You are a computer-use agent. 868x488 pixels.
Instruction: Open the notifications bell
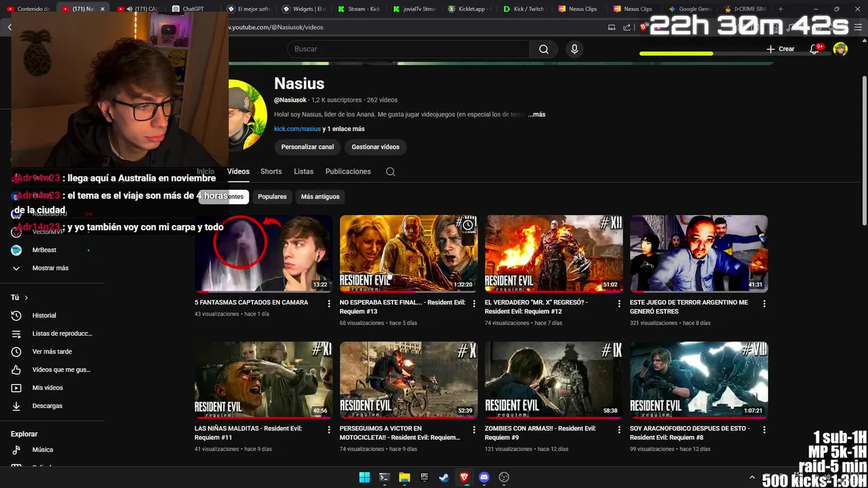(814, 49)
